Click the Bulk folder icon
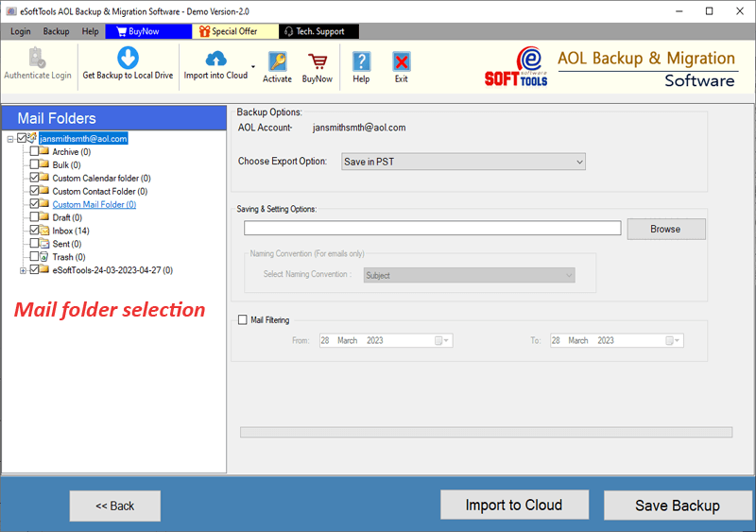 (44, 164)
